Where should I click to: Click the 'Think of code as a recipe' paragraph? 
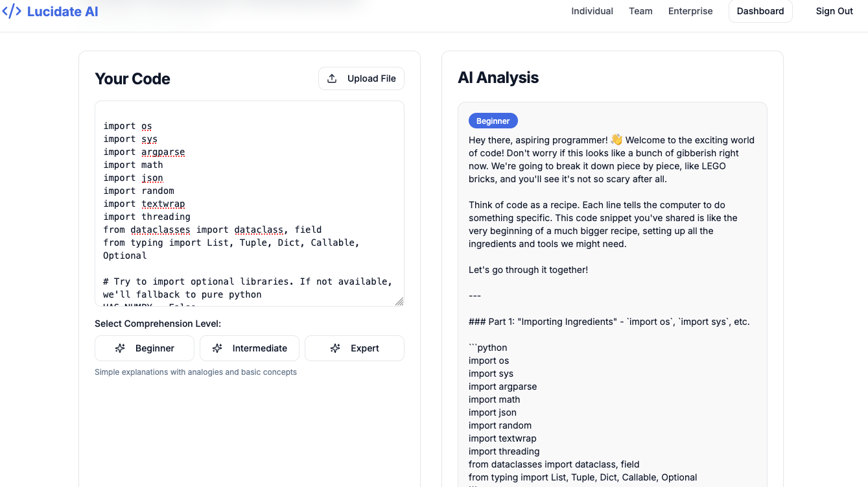(x=603, y=224)
